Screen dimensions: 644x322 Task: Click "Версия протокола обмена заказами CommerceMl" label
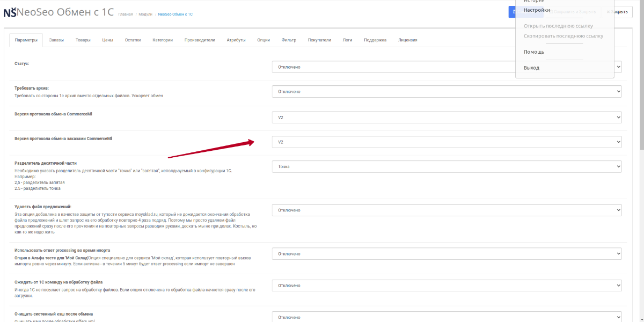tap(63, 138)
